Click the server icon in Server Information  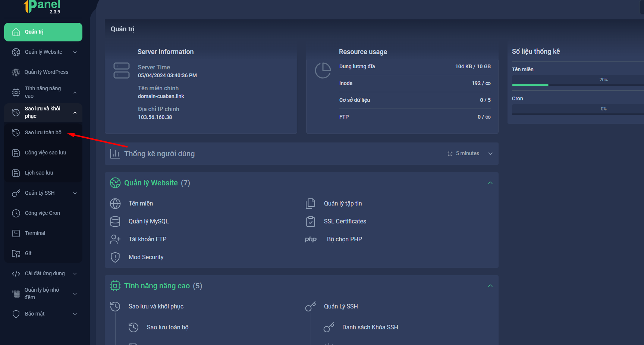tap(122, 70)
